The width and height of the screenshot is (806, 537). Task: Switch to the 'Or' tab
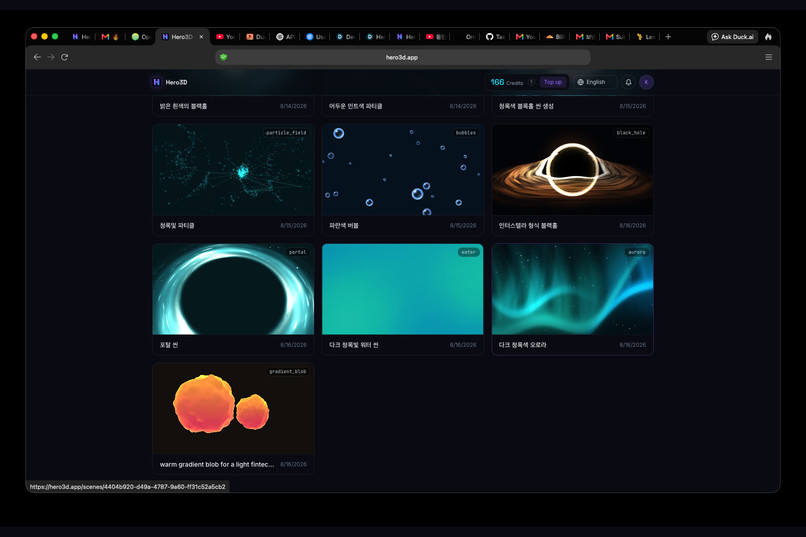click(x=465, y=36)
